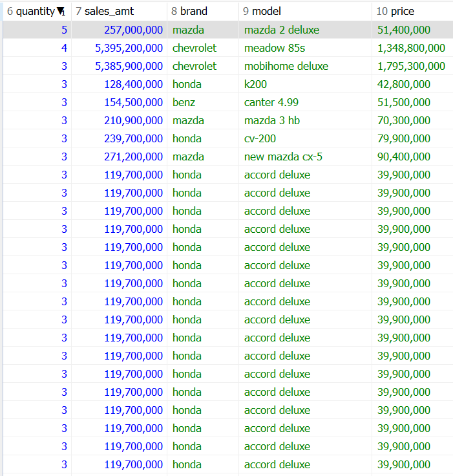Select cell 5,395,200,000 in sales_amt
This screenshot has width=453, height=476.
(x=120, y=48)
